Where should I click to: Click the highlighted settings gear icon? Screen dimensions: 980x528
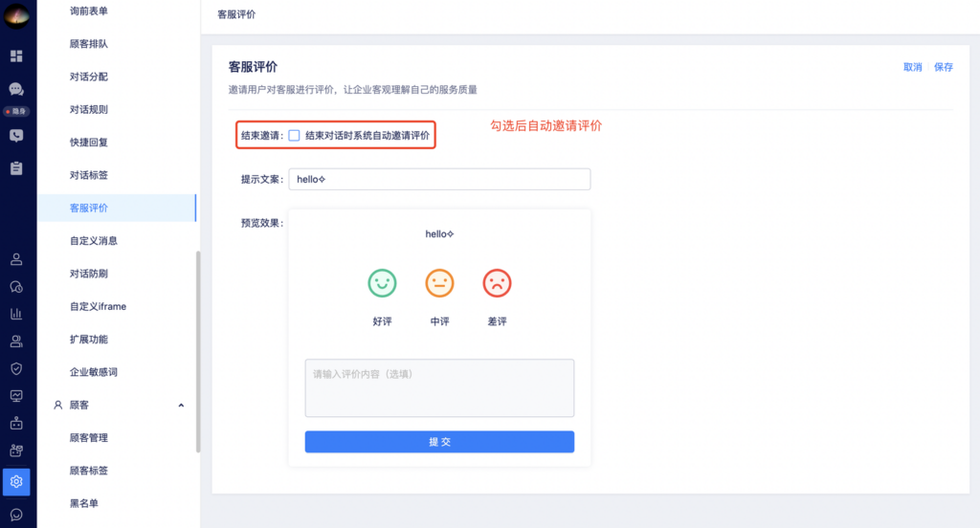pos(16,482)
